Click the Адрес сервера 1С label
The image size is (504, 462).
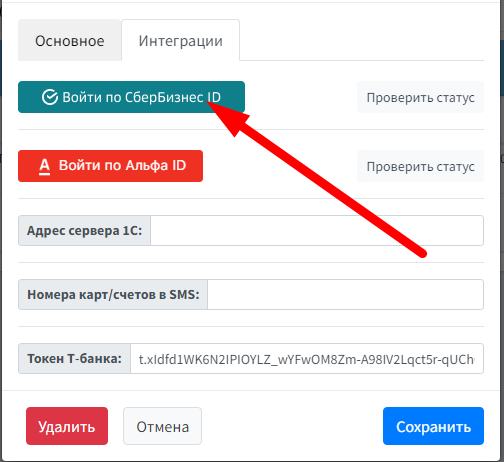coord(84,231)
